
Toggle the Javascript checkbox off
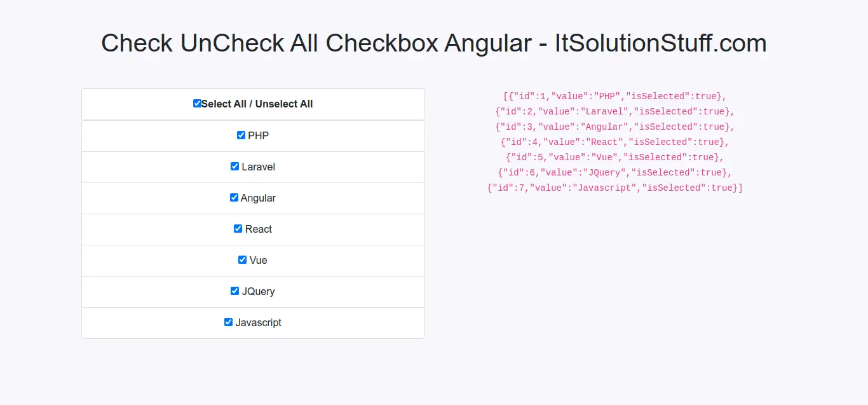coord(228,322)
